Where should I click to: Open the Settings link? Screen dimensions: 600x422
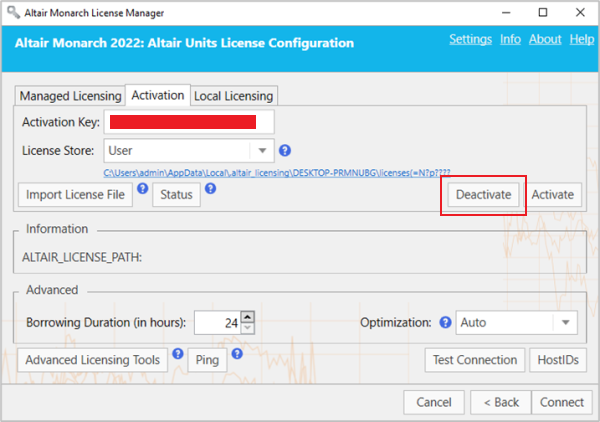[470, 39]
